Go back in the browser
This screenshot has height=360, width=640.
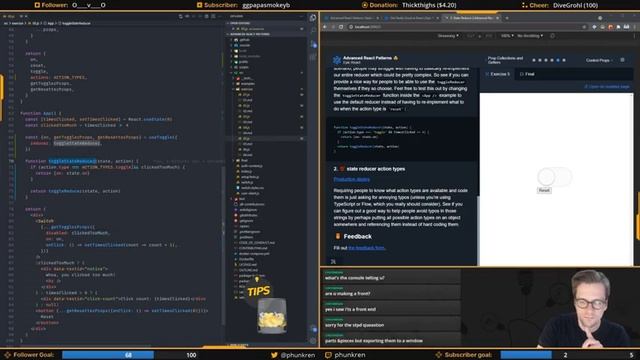[x=325, y=27]
